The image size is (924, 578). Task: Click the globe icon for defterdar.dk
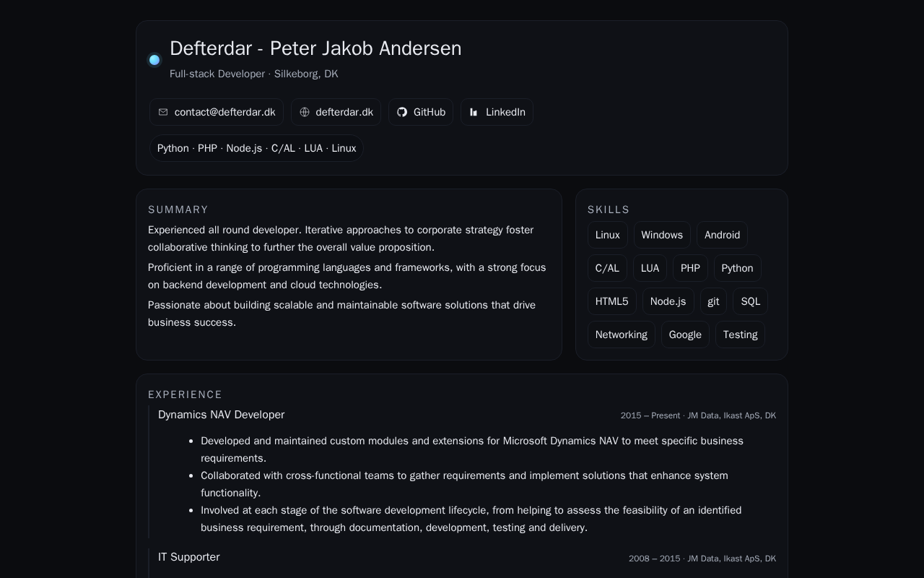point(305,112)
